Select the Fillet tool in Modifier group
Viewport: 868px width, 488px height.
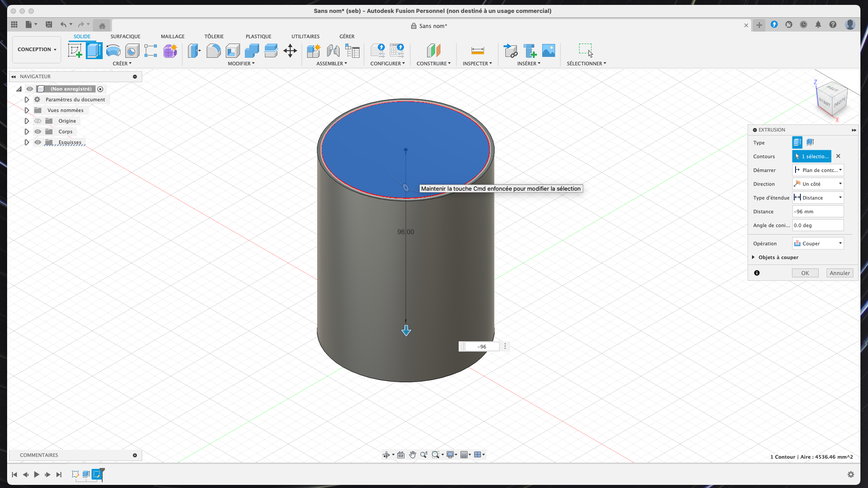tap(213, 51)
